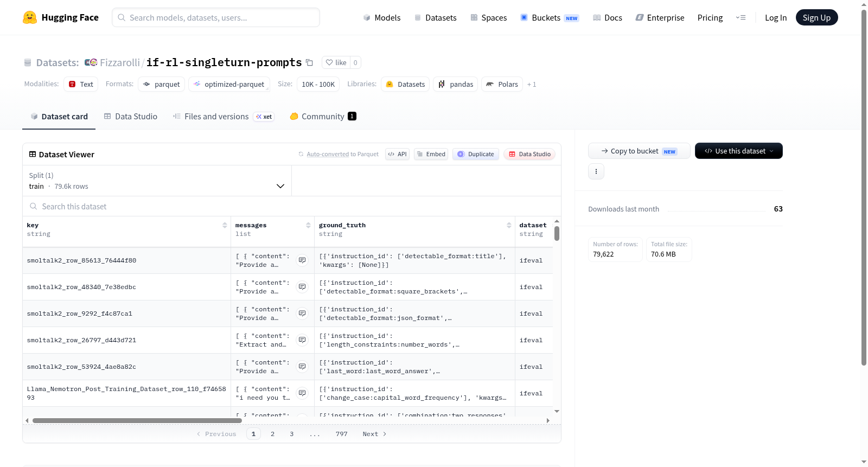Like this dataset
This screenshot has height=467, width=868.
click(336, 62)
